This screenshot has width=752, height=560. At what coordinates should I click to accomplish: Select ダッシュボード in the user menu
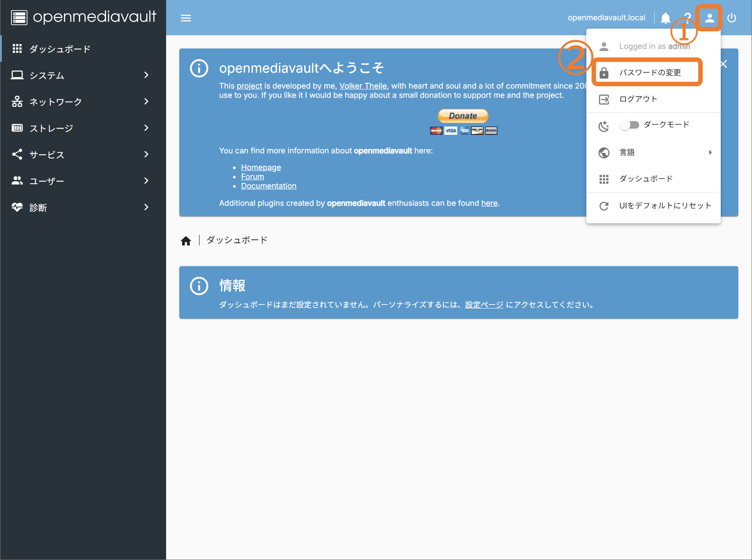coord(653,179)
